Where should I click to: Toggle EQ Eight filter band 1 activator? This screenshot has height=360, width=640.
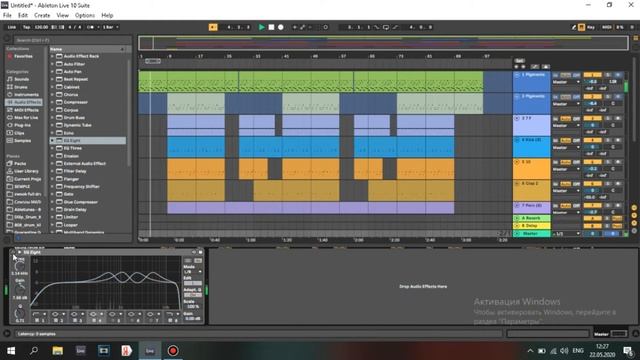click(x=37, y=321)
